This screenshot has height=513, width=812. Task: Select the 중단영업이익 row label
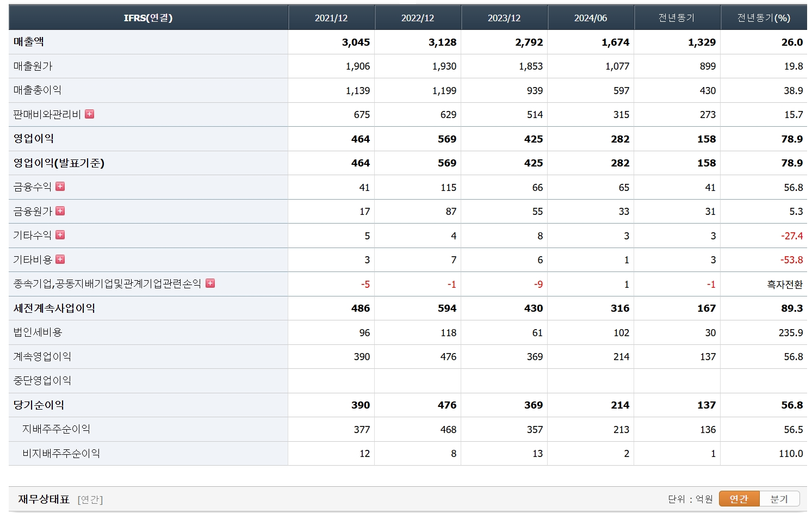(x=42, y=381)
